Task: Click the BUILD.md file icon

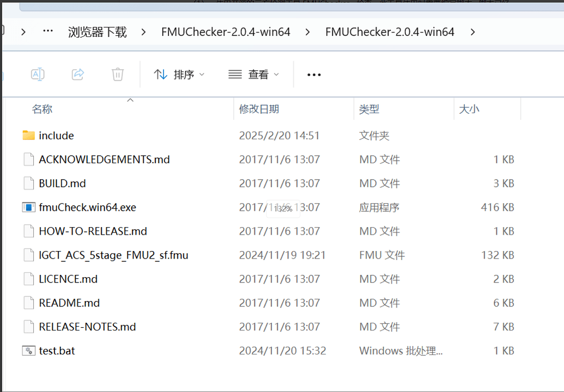Action: pyautogui.click(x=29, y=183)
